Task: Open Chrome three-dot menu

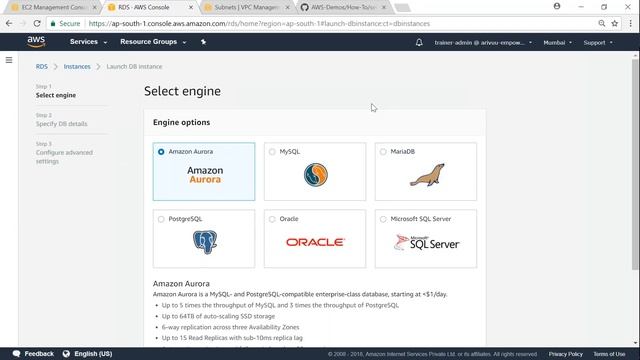Action: (x=631, y=24)
